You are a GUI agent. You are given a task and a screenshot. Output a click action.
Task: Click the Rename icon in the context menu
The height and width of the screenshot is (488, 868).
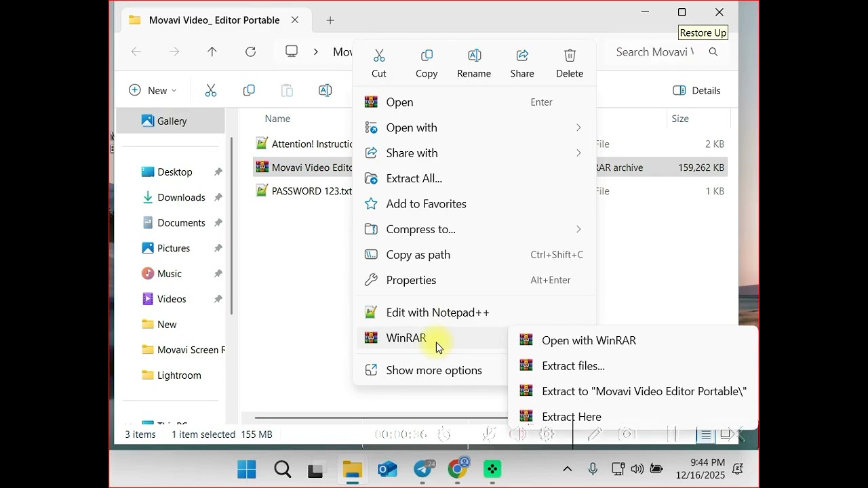point(474,55)
